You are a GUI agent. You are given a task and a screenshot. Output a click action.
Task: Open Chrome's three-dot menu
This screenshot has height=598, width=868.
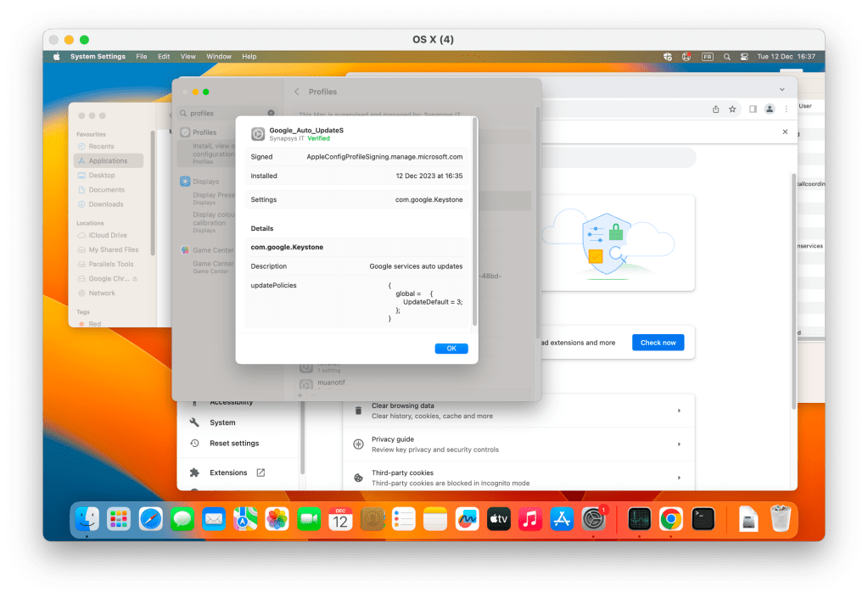point(787,109)
